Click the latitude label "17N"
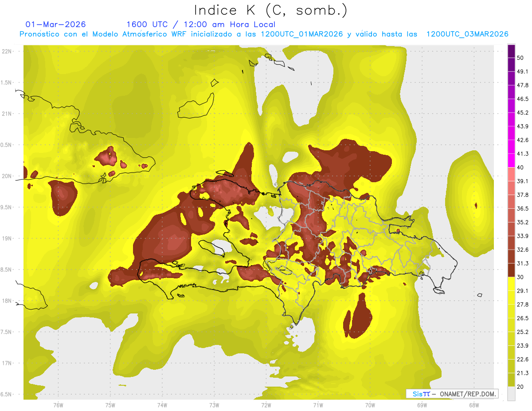Viewport: 532px width, 411px height. click(x=8, y=364)
